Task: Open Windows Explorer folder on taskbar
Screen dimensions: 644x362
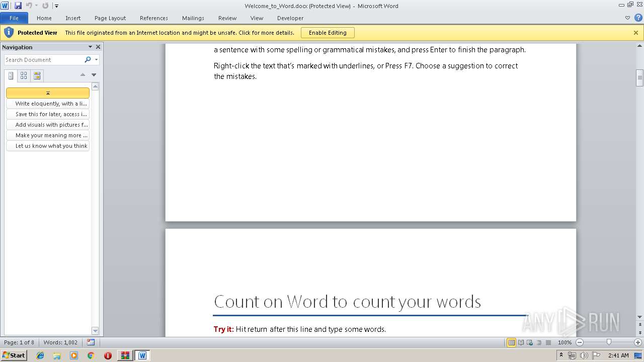Action: point(57,355)
